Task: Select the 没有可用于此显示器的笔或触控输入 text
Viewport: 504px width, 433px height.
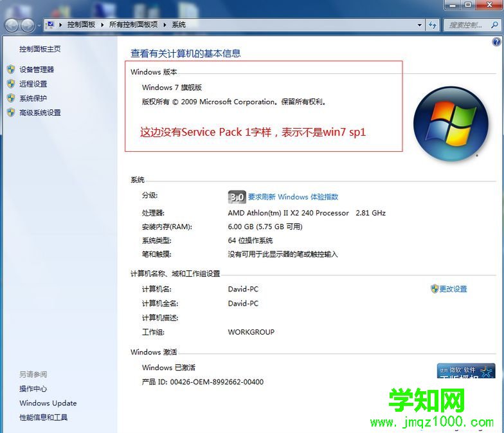Action: tap(283, 255)
